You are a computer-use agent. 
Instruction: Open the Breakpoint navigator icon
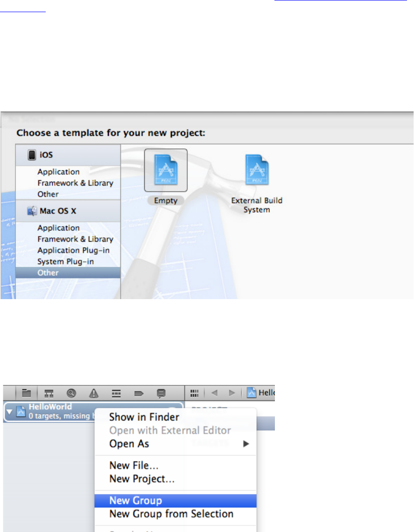click(x=139, y=393)
